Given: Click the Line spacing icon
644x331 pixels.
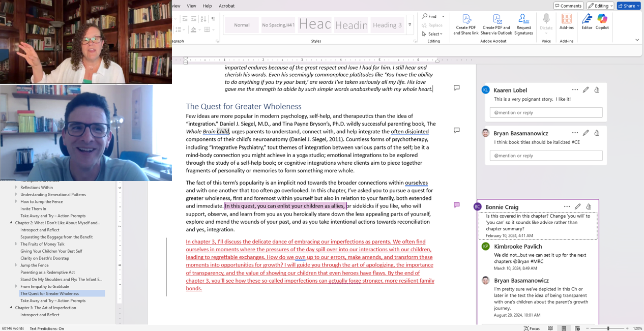Looking at the screenshot, I should (179, 30).
